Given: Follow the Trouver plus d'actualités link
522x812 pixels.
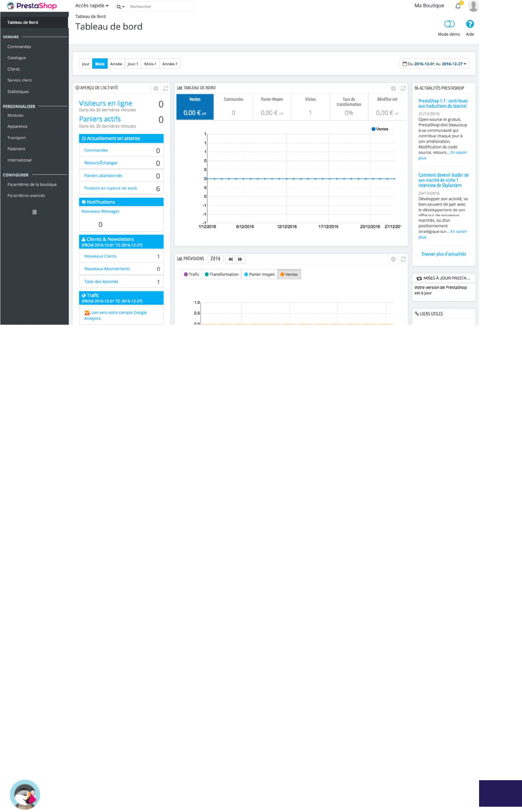Looking at the screenshot, I should click(444, 254).
